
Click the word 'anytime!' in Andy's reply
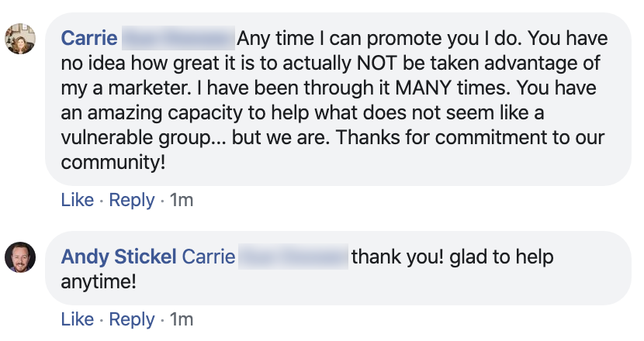[x=99, y=281]
